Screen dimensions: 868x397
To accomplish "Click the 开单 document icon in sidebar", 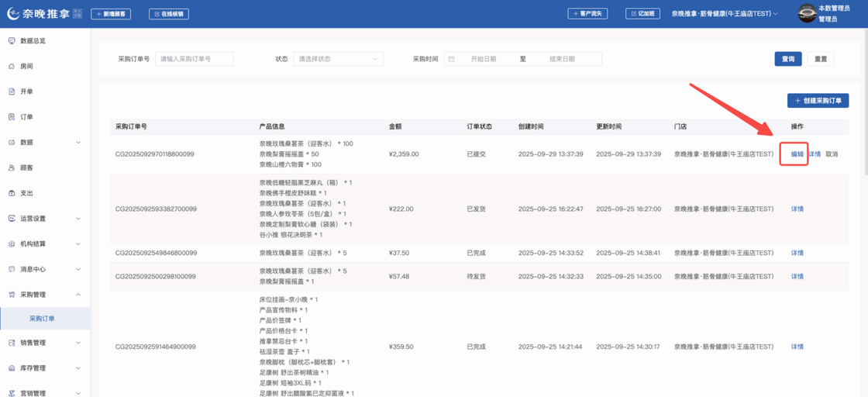I will [x=12, y=91].
